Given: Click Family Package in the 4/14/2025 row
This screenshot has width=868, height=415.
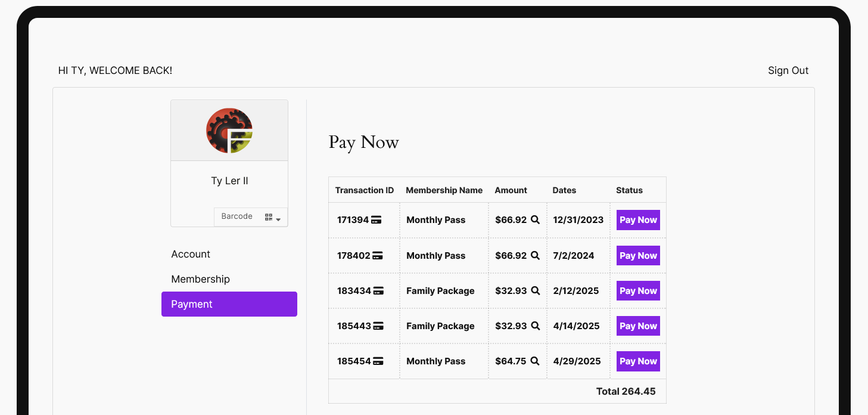Looking at the screenshot, I should (440, 326).
